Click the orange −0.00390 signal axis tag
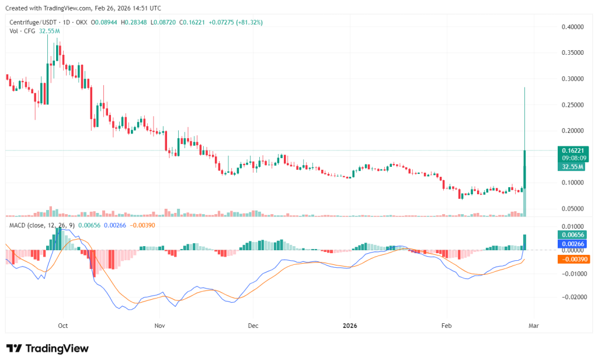598x364 pixels. pyautogui.click(x=573, y=260)
